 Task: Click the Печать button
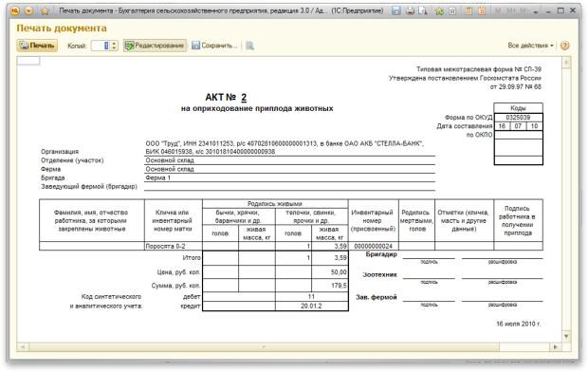point(37,46)
